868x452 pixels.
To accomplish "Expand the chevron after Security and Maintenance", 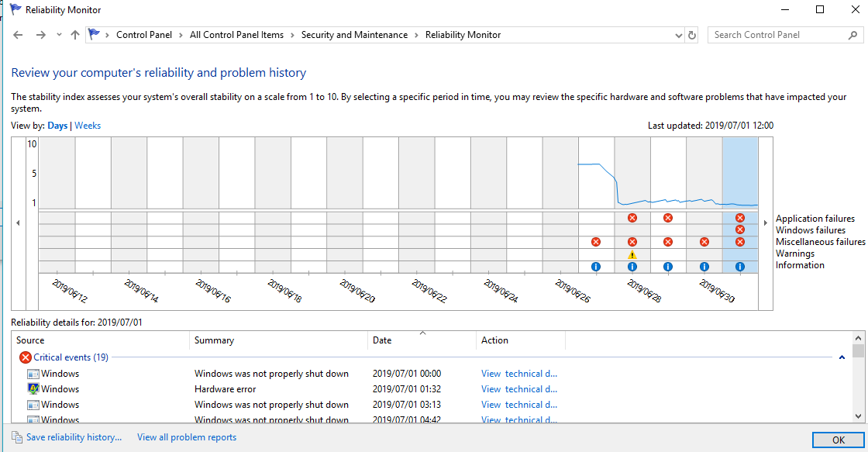I will 416,35.
